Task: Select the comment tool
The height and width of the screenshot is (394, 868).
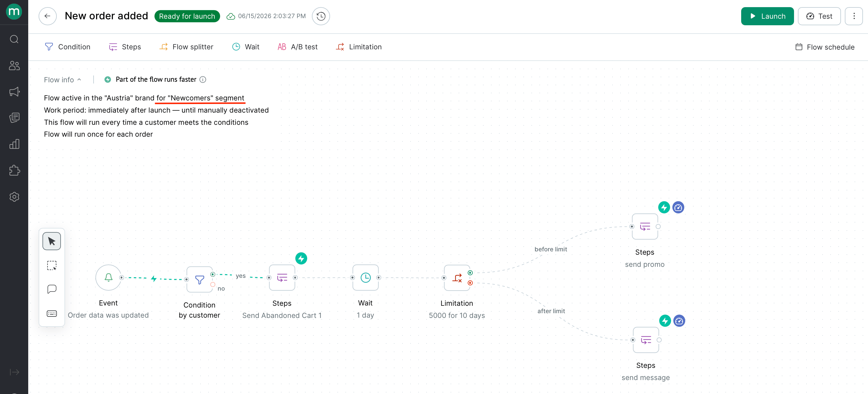Action: 52,289
